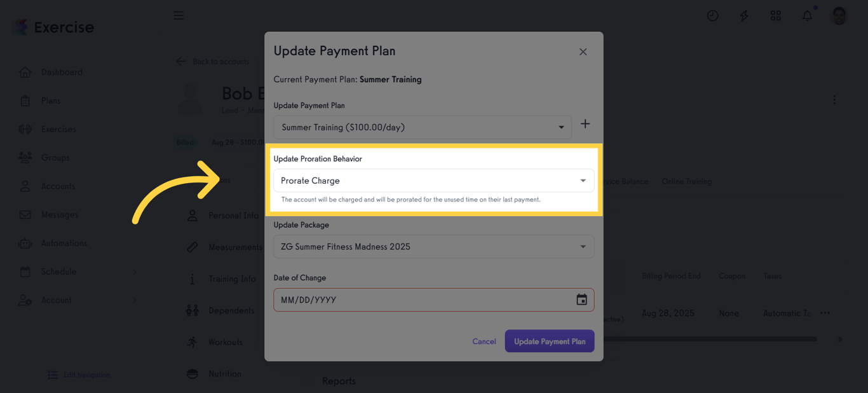The image size is (868, 393).
Task: Open the account three-dot options menu
Action: click(x=834, y=100)
